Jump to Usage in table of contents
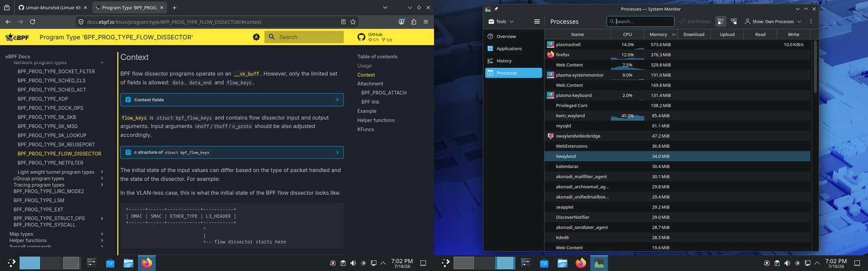The image size is (868, 271). point(365,66)
